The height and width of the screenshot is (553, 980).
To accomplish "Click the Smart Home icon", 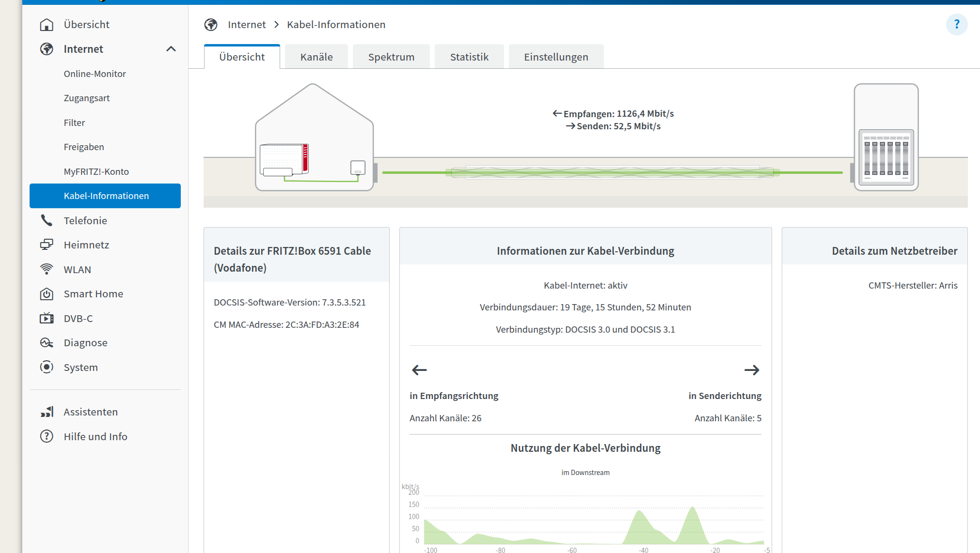I will 47,294.
